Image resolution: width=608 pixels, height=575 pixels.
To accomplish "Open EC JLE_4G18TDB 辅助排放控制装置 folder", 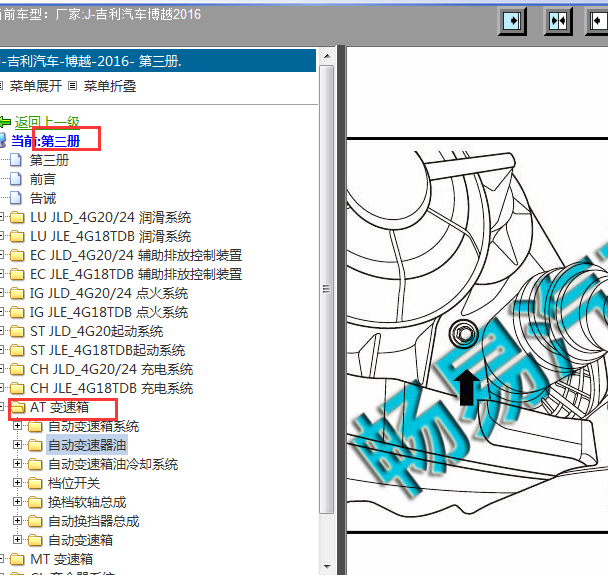I will coord(136,274).
